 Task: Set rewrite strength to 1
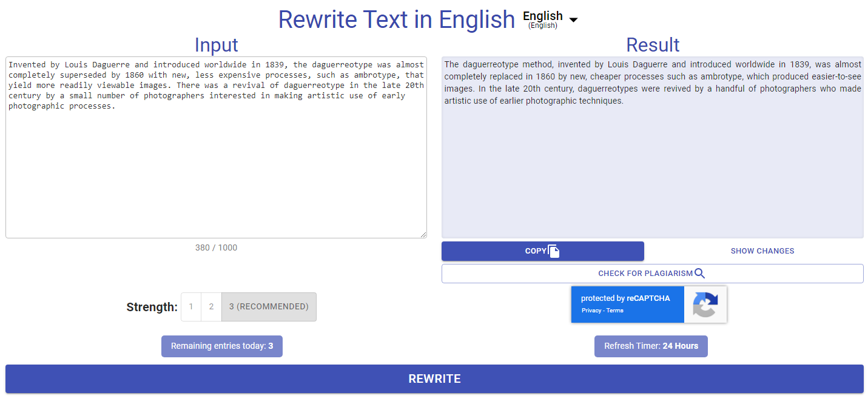[191, 307]
